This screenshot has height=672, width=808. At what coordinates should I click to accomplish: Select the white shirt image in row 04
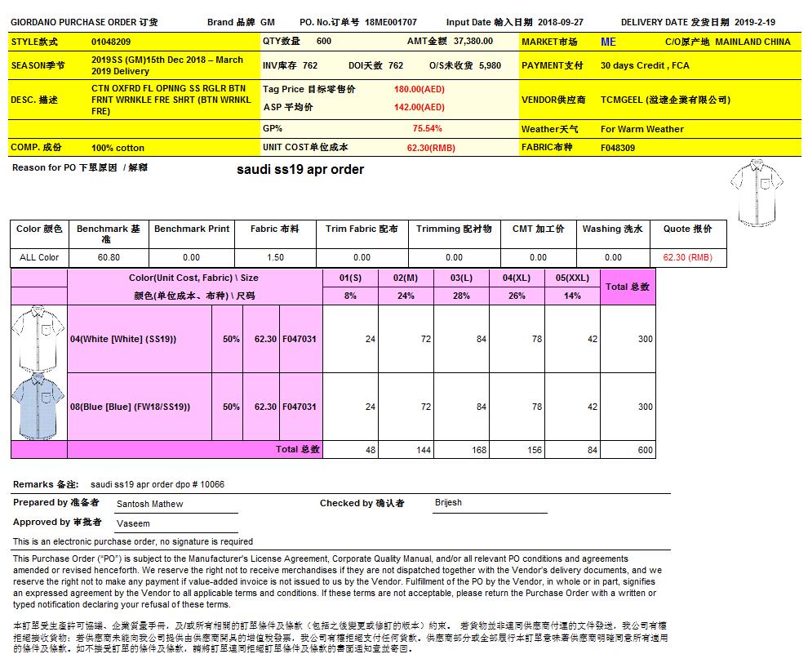point(38,338)
